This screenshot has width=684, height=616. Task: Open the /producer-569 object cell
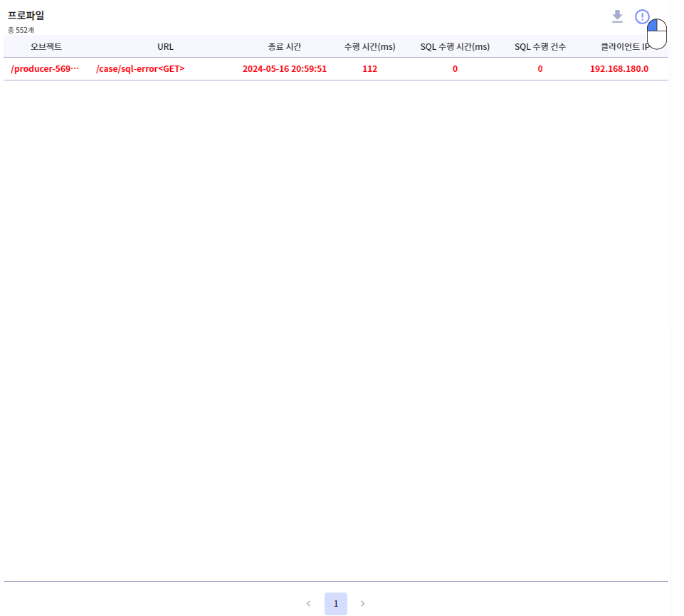pyautogui.click(x=45, y=69)
